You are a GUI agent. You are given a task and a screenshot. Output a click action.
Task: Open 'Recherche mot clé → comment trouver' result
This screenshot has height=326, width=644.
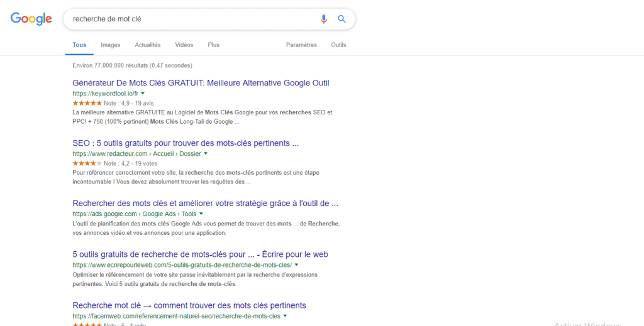[x=189, y=305]
